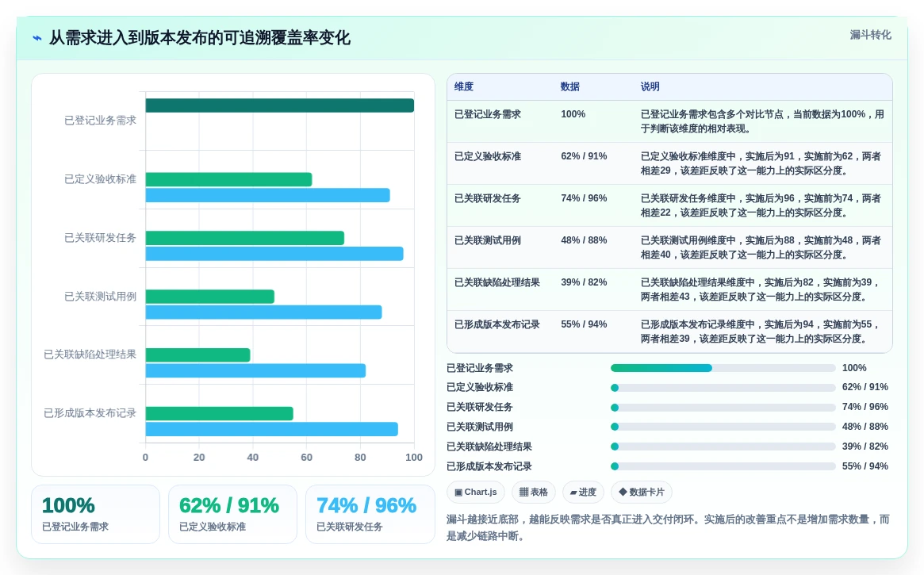Click the chart y-axis label 已形成版本发布记录

click(90, 413)
